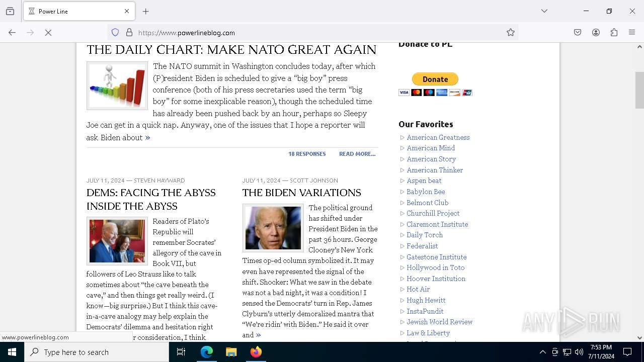The width and height of the screenshot is (644, 362).
Task: Open Windows Start menu
Action: point(12,352)
